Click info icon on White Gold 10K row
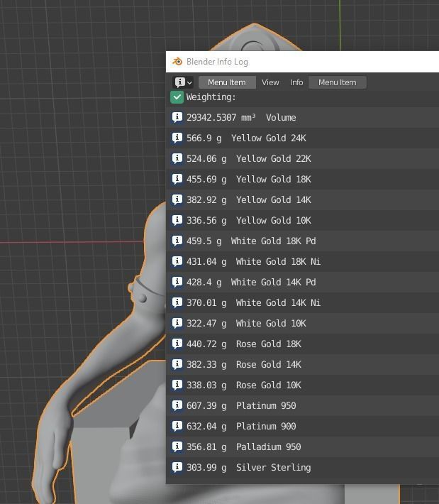 click(177, 323)
